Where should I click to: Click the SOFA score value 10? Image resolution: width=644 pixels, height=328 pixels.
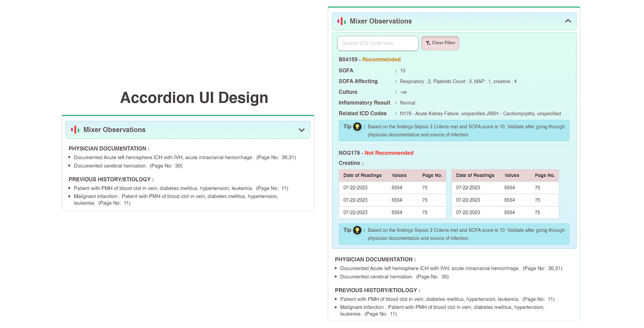click(x=402, y=70)
